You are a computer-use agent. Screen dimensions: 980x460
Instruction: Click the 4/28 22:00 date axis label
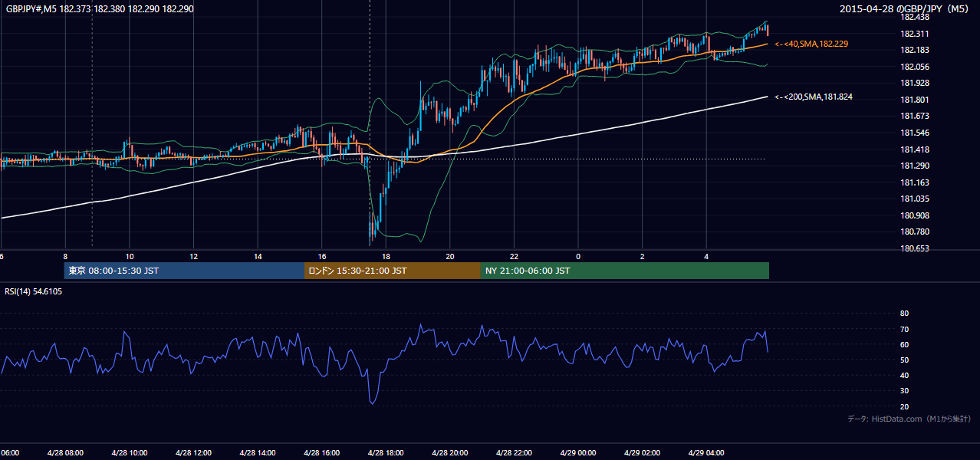coord(514,453)
